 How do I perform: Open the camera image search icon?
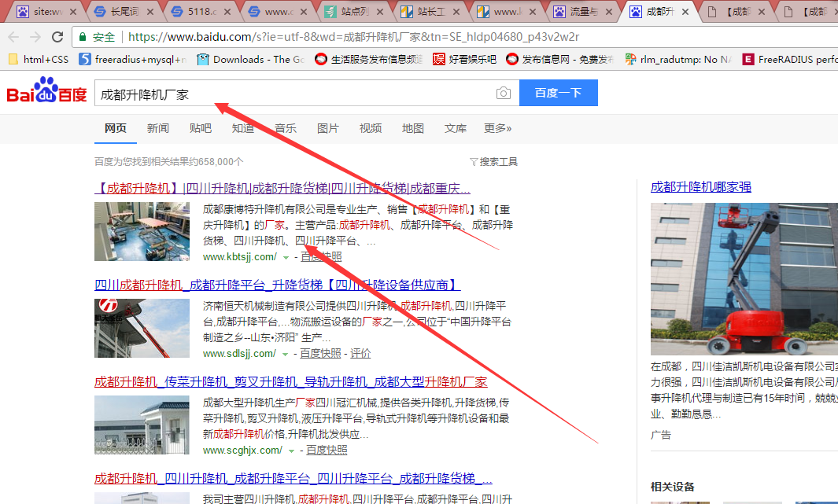(x=504, y=94)
